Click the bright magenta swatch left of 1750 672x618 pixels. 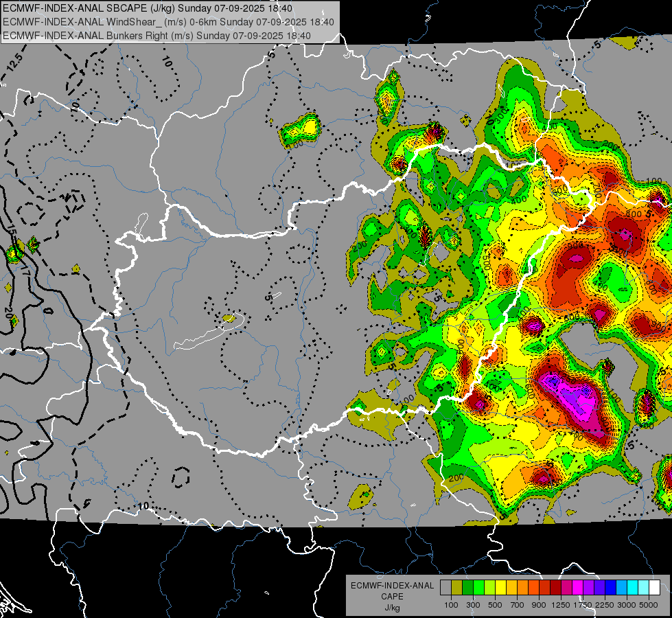[x=578, y=587]
